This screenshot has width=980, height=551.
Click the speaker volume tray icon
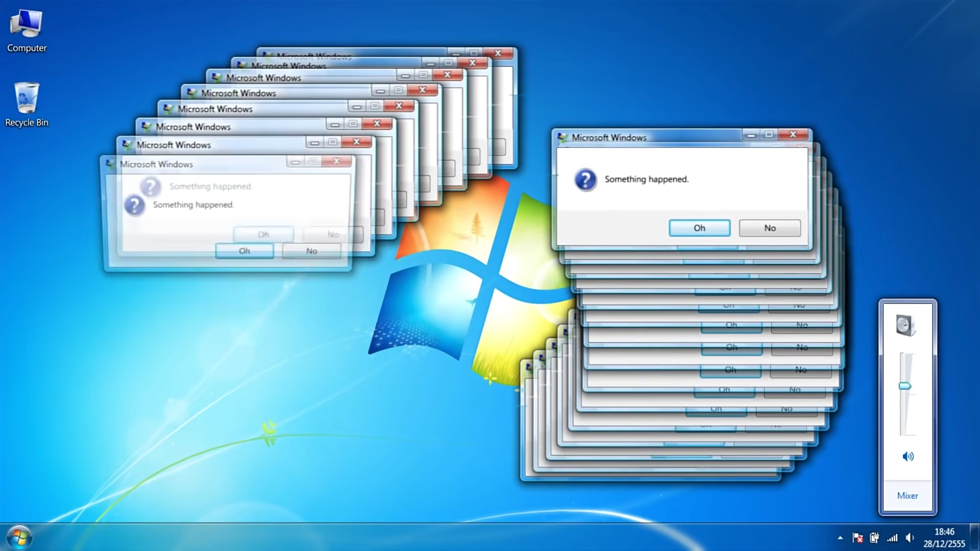tap(910, 538)
